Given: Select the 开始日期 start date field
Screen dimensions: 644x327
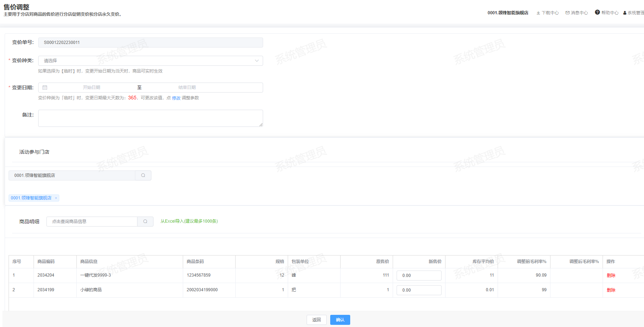Looking at the screenshot, I should (x=91, y=88).
